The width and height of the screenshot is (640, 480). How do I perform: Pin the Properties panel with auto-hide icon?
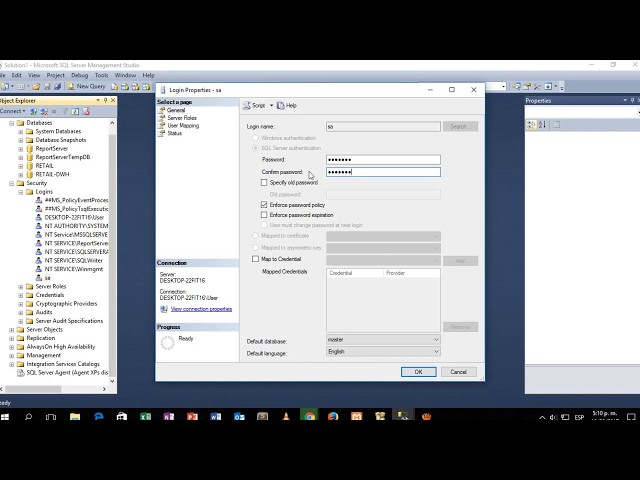[632, 100]
